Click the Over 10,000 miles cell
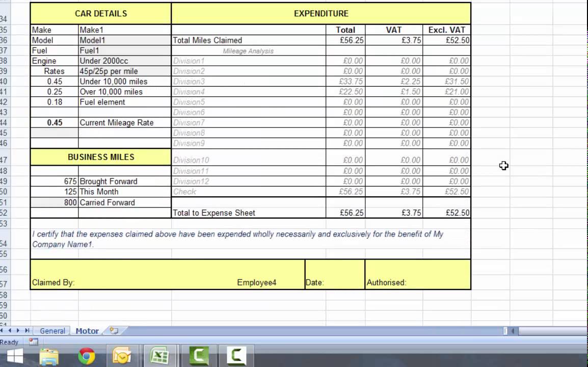Image resolution: width=588 pixels, height=367 pixels. coord(124,92)
